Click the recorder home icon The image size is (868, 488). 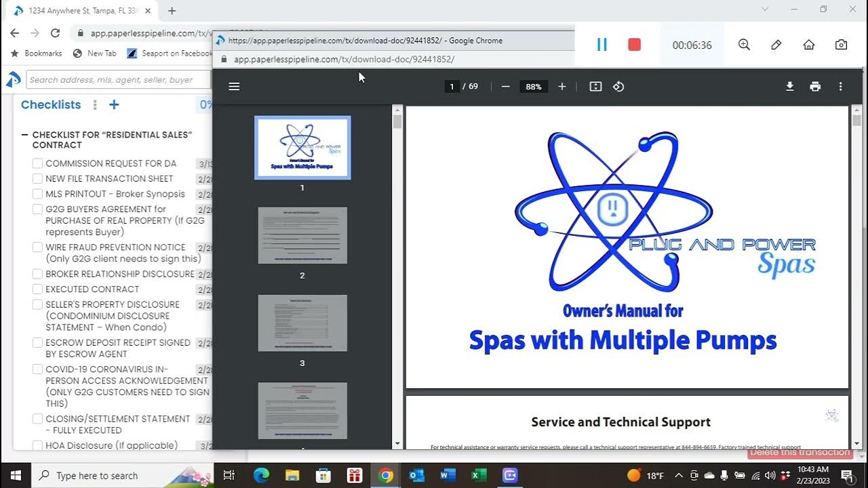coord(809,45)
